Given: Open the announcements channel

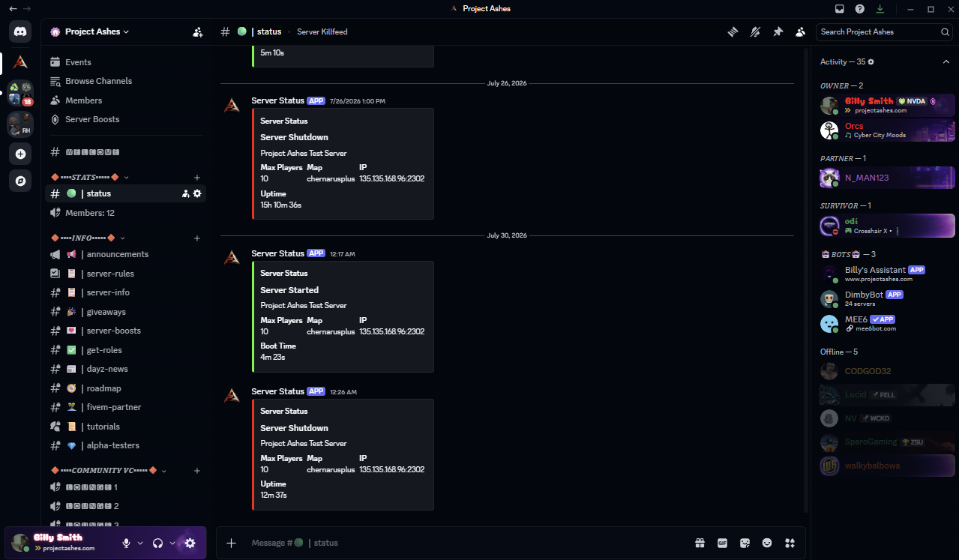Looking at the screenshot, I should pos(125,254).
